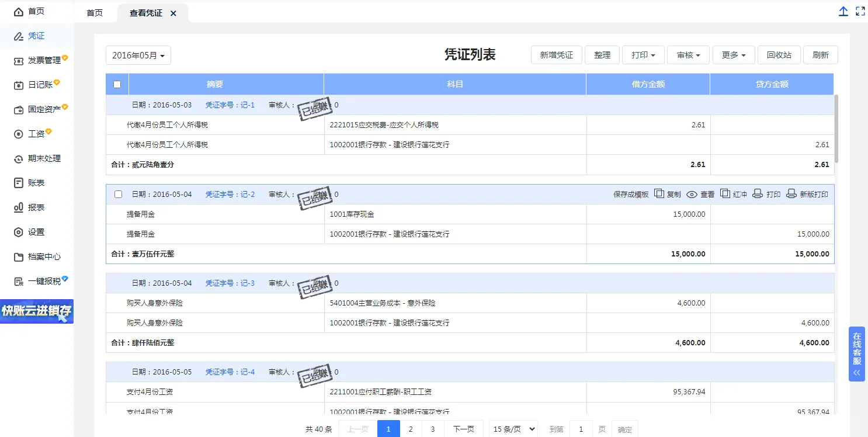868x437 pixels.
Task: Click subject cell 2211001应付职工薪酬-职工工资
Action: click(456, 391)
